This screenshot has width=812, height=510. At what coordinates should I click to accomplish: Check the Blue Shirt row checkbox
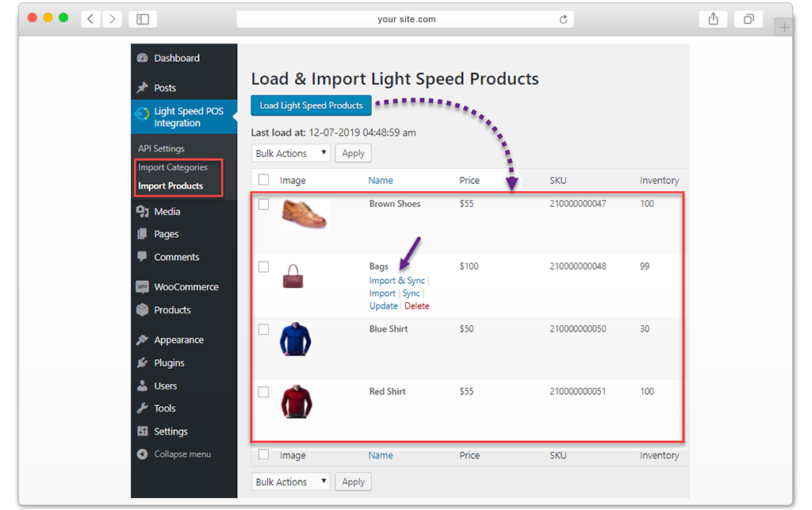tap(263, 329)
